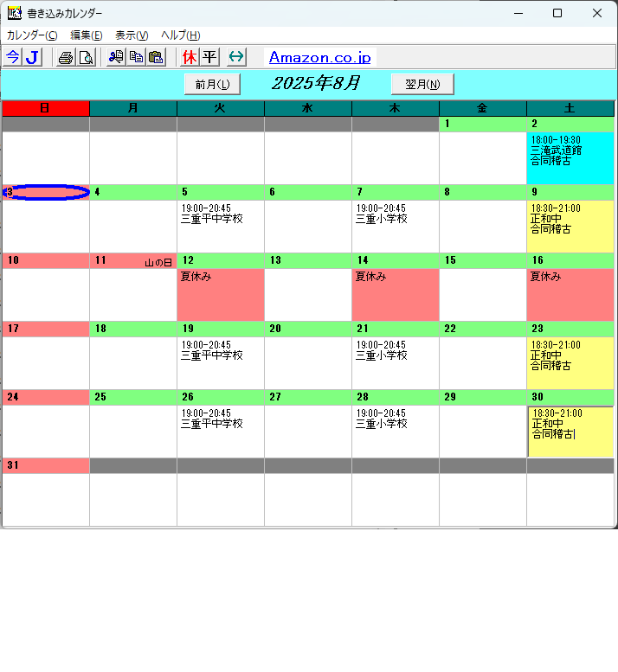Click the August 30 note entry field
This screenshot has width=618, height=672.
570,431
